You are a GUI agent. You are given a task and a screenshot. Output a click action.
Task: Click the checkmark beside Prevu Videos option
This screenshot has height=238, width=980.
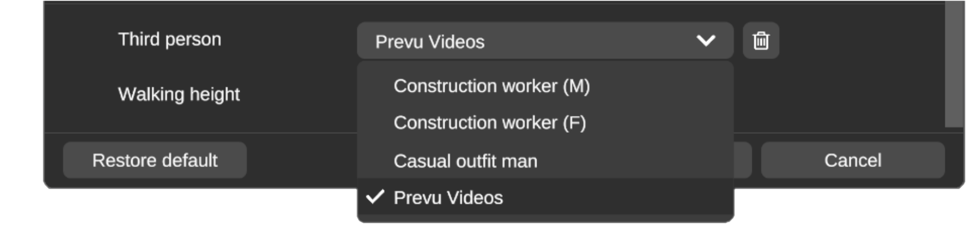(x=375, y=197)
